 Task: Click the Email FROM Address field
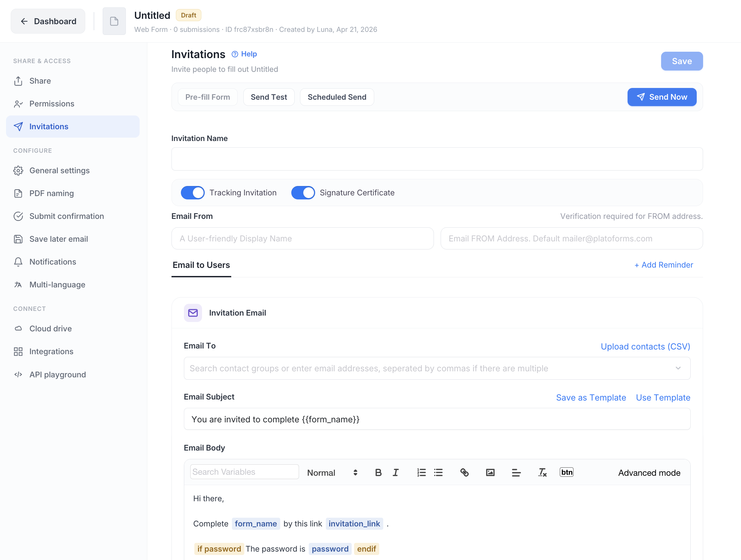coord(572,238)
